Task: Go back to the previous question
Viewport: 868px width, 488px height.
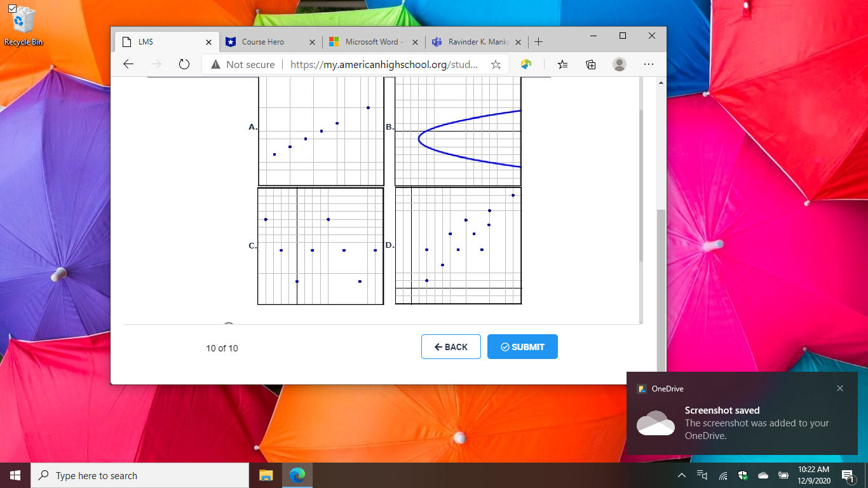Action: point(451,346)
